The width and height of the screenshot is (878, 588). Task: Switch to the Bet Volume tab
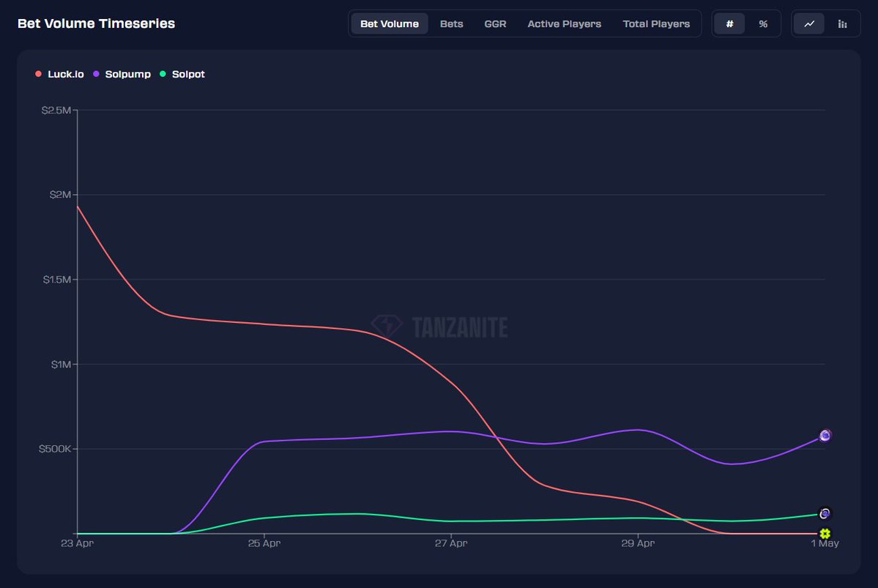point(389,23)
